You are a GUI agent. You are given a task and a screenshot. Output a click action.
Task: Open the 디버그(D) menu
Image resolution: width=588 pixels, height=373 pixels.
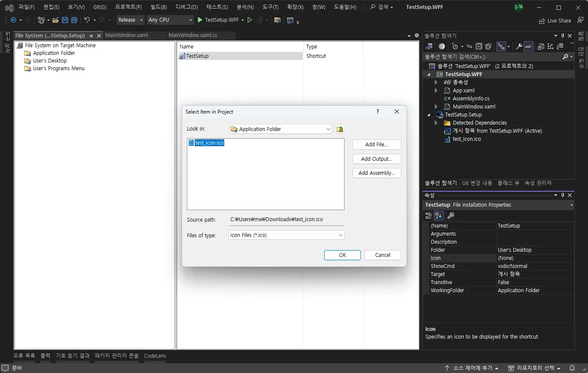click(187, 7)
